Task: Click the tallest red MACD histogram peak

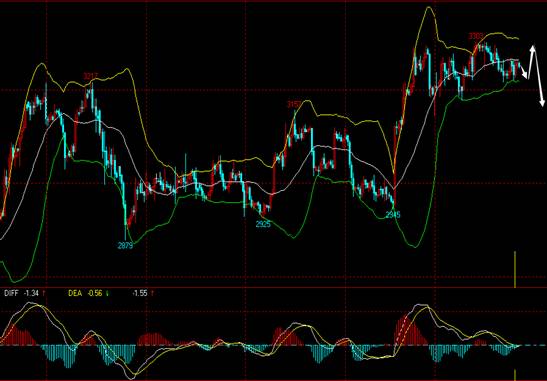Action: 407,330
